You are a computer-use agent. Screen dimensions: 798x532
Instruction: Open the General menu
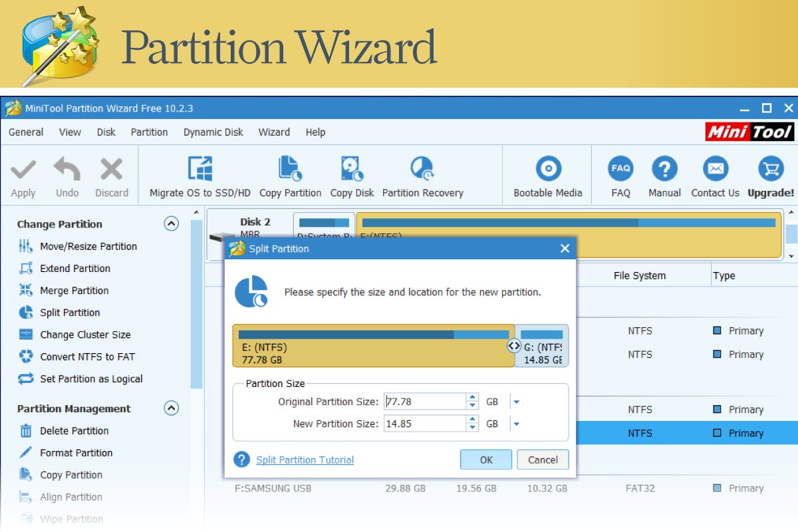[x=26, y=132]
